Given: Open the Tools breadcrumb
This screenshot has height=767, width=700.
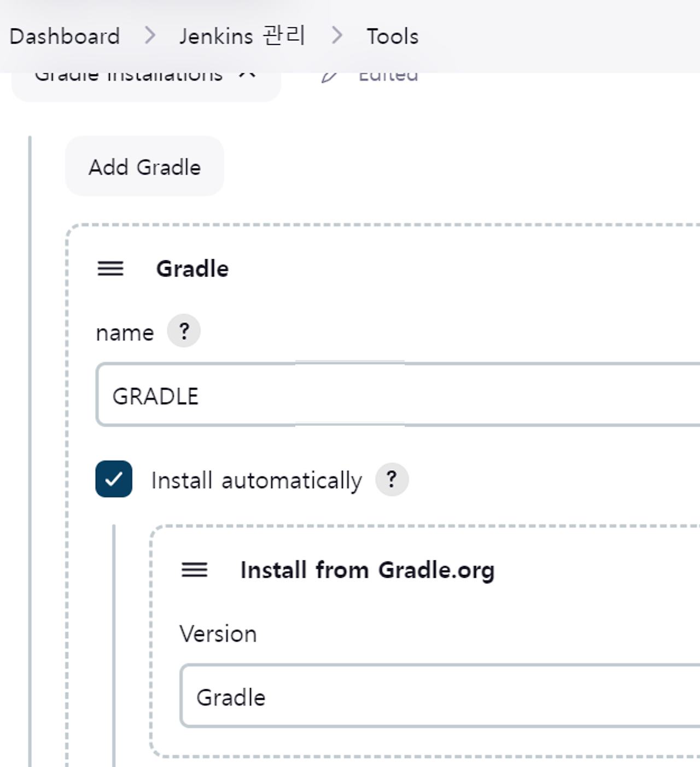Looking at the screenshot, I should [392, 37].
